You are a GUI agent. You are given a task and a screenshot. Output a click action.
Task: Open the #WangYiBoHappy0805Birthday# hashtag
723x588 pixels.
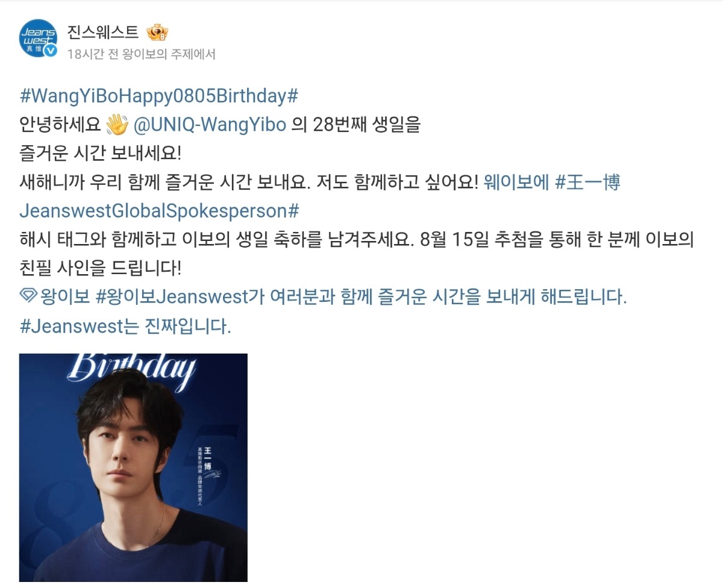[x=159, y=96]
